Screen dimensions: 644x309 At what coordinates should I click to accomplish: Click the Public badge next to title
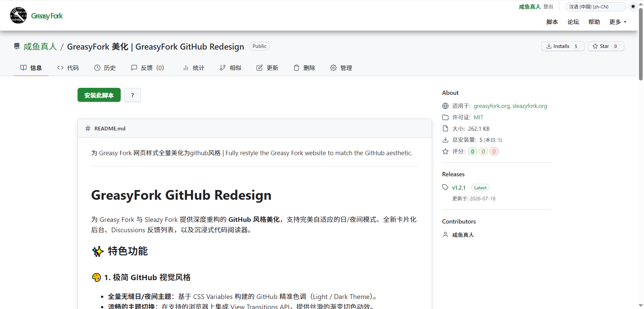pyautogui.click(x=259, y=46)
